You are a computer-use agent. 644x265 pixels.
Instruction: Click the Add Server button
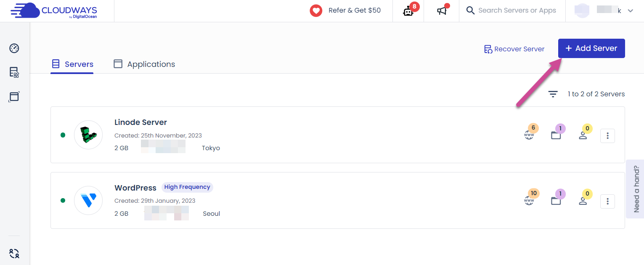tap(591, 48)
